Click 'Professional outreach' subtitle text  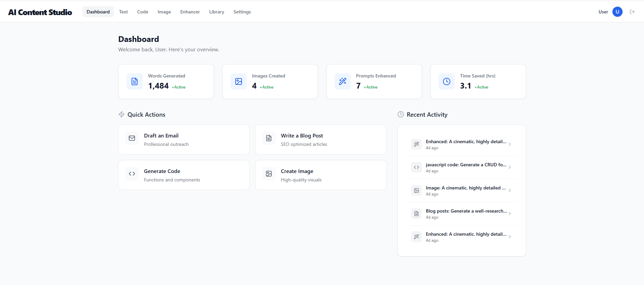pos(166,144)
